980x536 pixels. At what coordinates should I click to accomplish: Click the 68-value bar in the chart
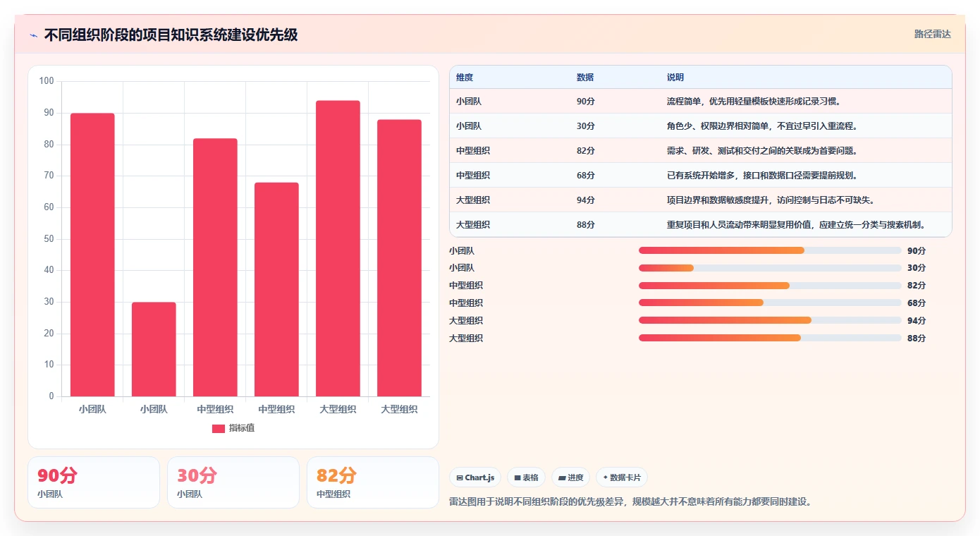click(x=276, y=289)
